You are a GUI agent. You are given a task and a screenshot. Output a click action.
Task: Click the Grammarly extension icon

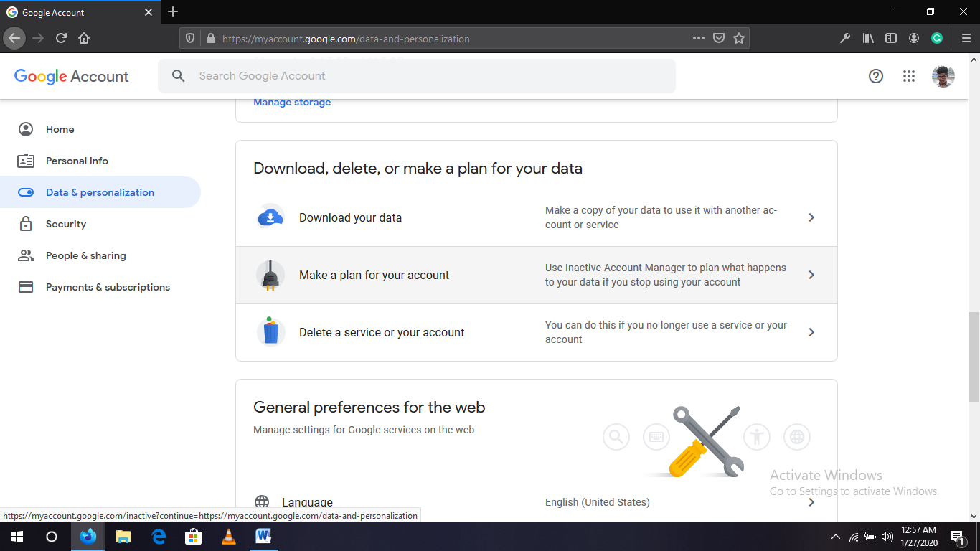click(x=937, y=38)
